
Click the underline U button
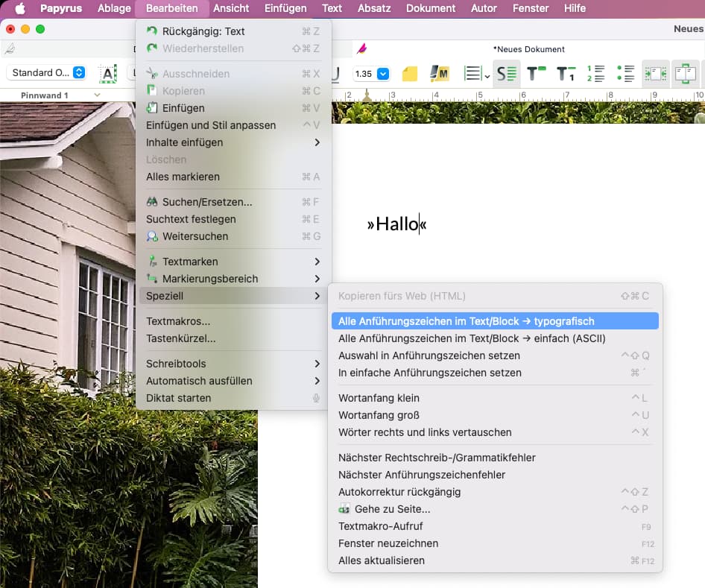335,74
